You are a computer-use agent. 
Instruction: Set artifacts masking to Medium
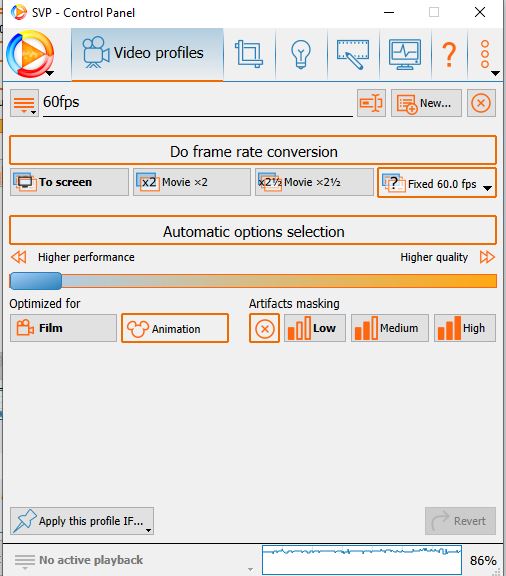(x=390, y=328)
